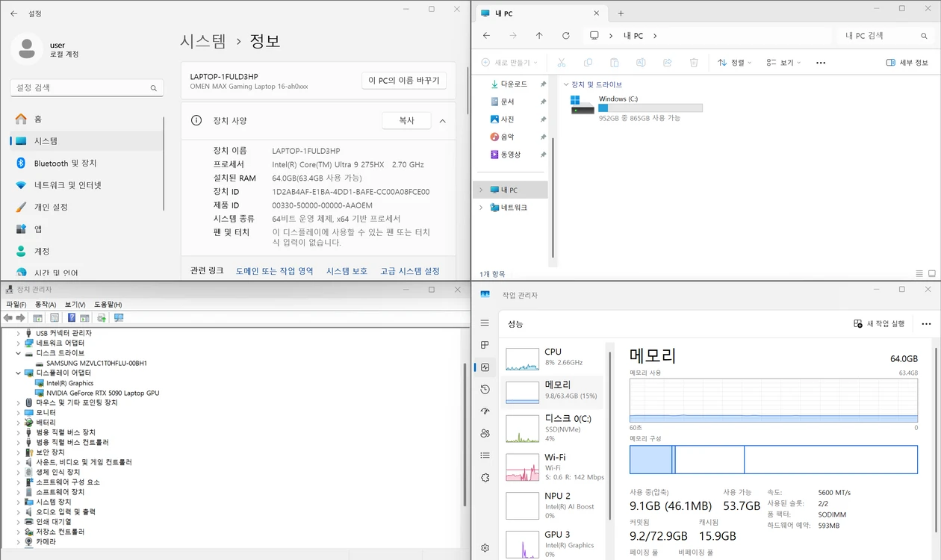
Task: Expand 네트워크 in Explorer navigation pane
Action: pyautogui.click(x=480, y=208)
